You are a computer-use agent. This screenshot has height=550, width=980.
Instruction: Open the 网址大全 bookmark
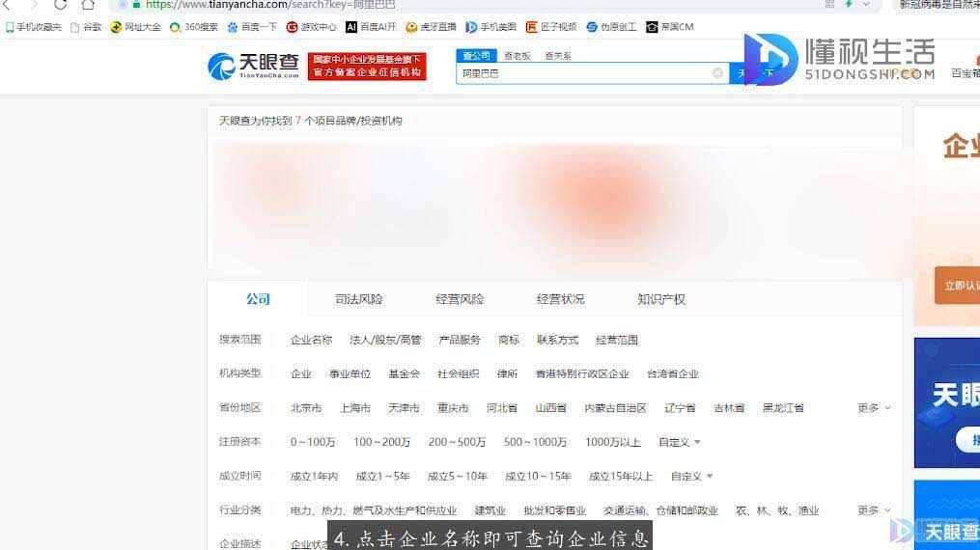pyautogui.click(x=135, y=27)
